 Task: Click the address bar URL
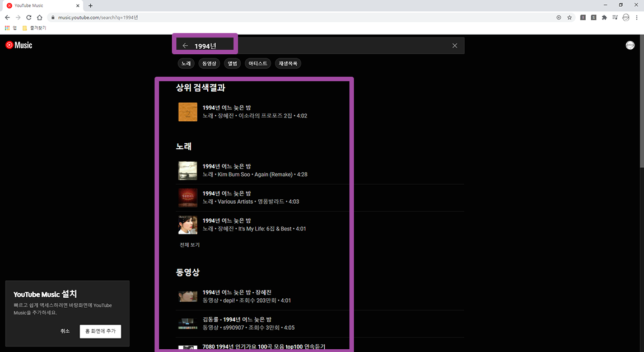(x=98, y=18)
